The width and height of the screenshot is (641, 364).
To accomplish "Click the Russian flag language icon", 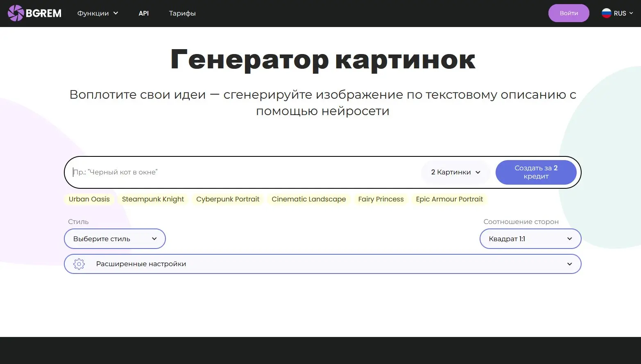I will [x=606, y=13].
